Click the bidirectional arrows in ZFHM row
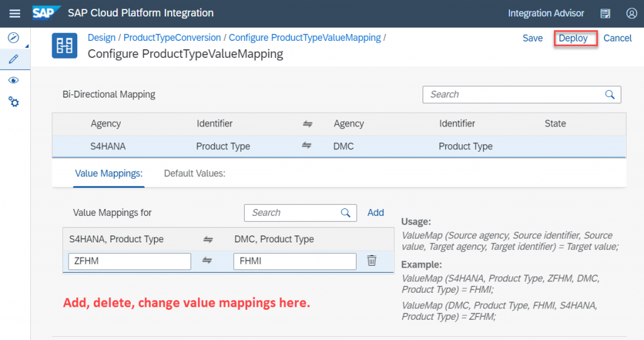This screenshot has height=340, width=644. [207, 261]
